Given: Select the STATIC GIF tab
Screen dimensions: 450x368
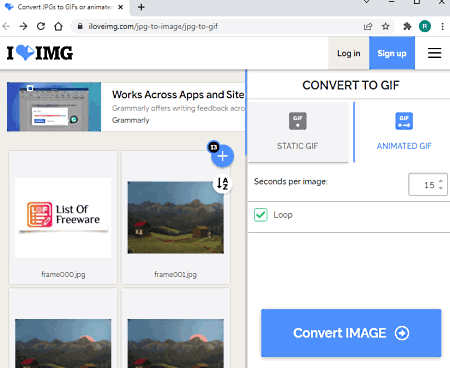Looking at the screenshot, I should (x=298, y=132).
